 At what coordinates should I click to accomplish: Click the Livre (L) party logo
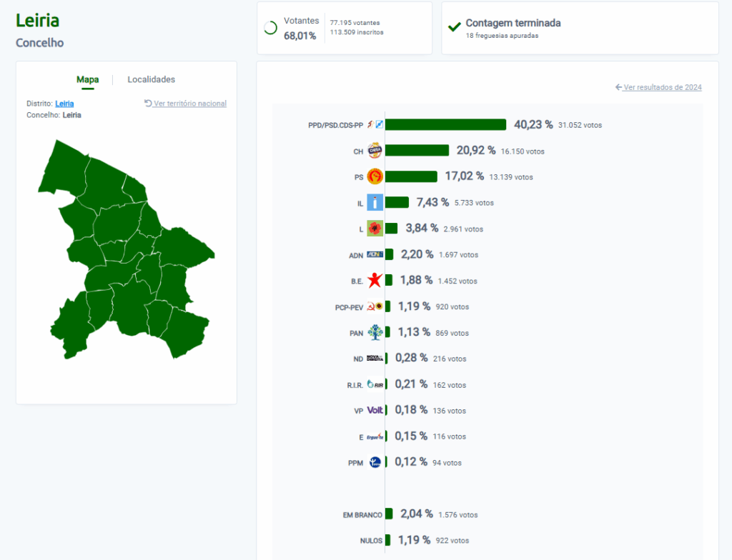click(375, 229)
